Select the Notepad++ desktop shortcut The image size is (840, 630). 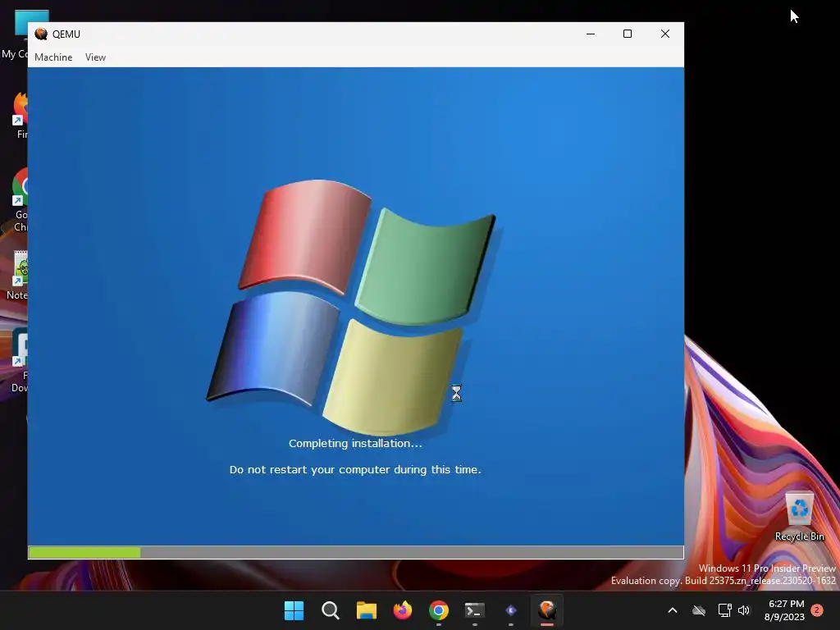(17, 276)
